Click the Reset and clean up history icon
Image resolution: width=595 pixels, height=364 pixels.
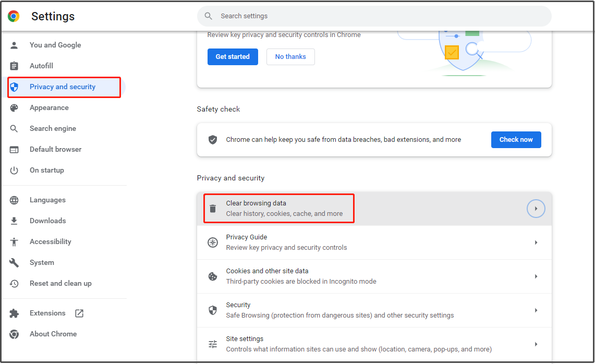(x=14, y=283)
